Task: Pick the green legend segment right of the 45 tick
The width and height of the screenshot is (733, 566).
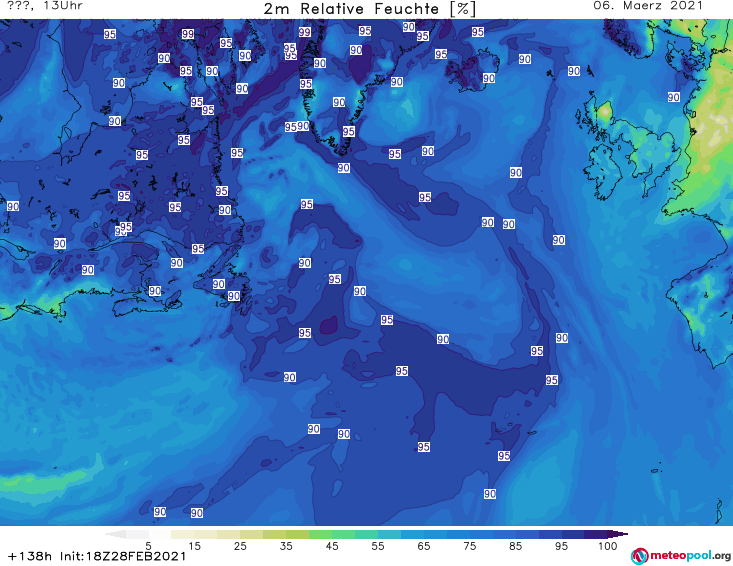Action: [343, 534]
